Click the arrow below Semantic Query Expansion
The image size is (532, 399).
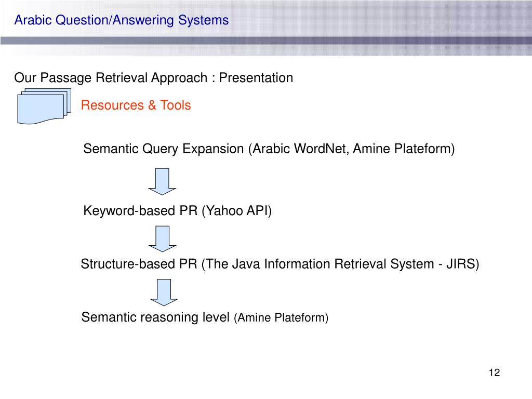coord(162,181)
